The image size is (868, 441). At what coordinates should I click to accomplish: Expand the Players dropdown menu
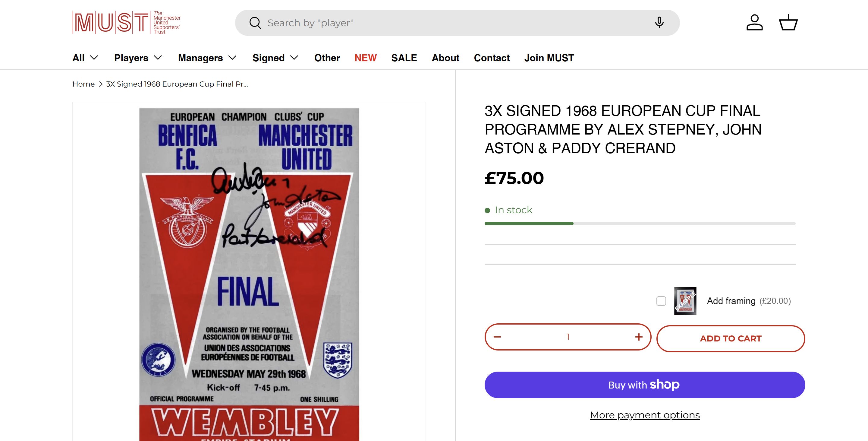[138, 58]
